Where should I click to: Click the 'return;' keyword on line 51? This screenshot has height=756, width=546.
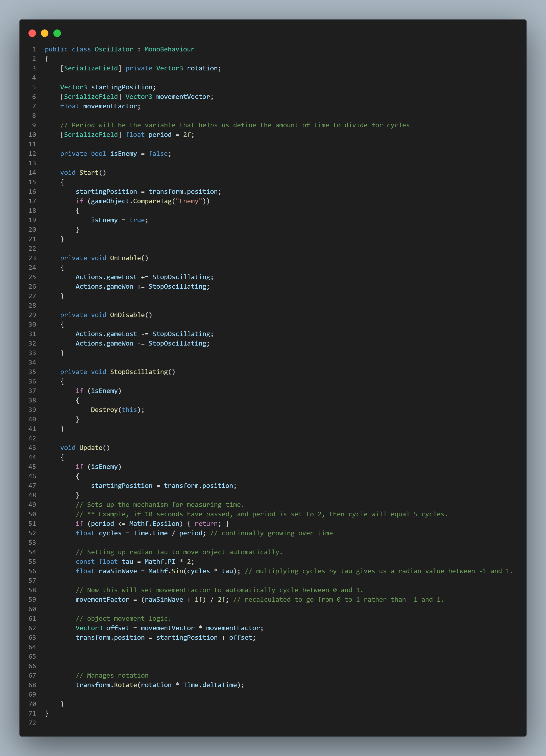(x=208, y=524)
